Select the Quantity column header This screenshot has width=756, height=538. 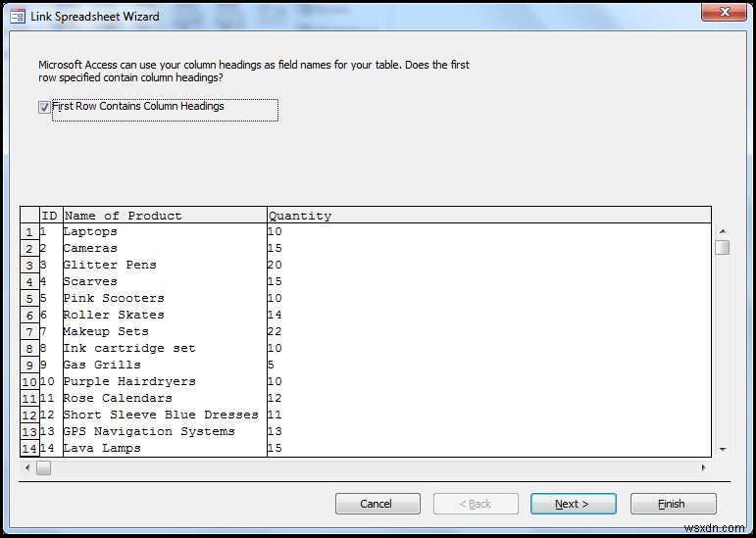pos(489,216)
